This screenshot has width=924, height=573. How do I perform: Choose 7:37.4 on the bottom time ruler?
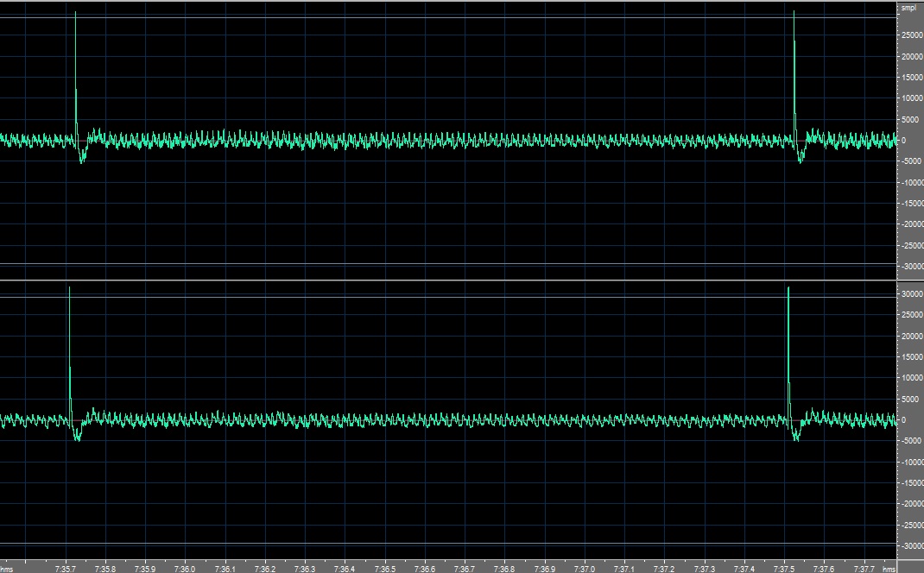tap(744, 569)
